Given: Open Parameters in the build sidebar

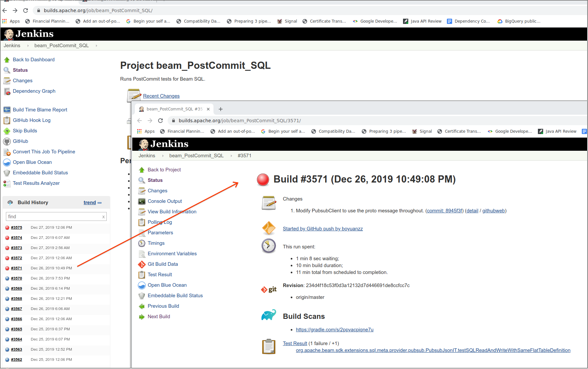Looking at the screenshot, I should point(160,233).
